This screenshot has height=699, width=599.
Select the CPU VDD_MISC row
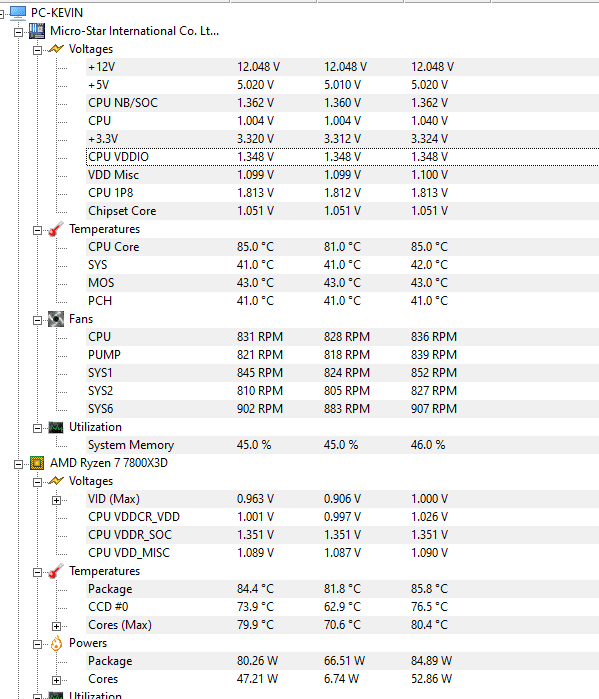342,553
